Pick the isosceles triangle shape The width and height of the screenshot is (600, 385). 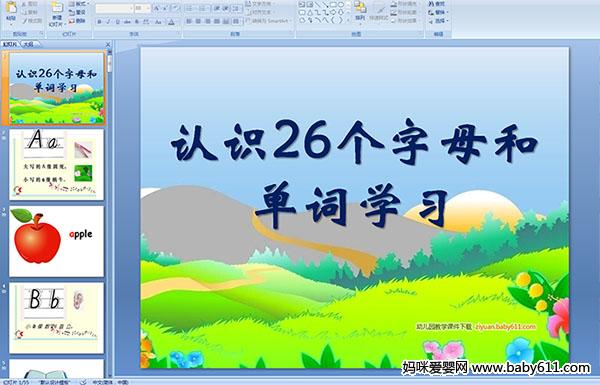(x=310, y=12)
